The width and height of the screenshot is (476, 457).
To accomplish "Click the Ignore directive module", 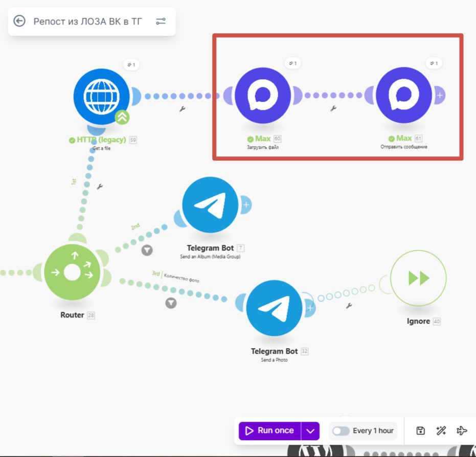I will (x=418, y=278).
